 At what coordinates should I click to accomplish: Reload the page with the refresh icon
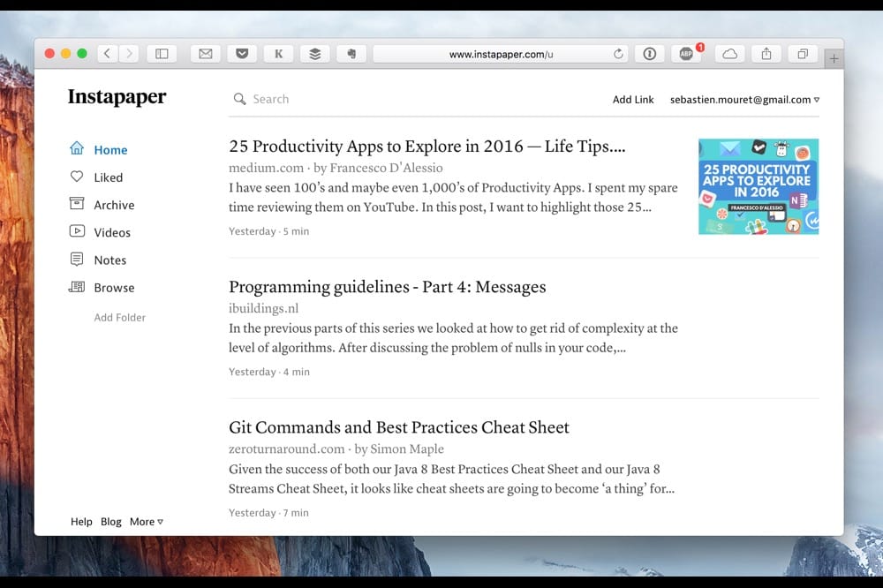click(x=621, y=52)
